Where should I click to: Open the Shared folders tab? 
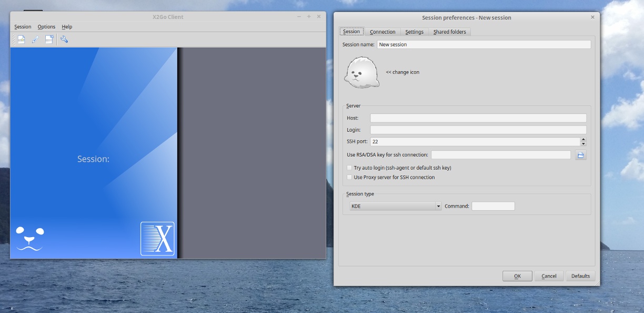[449, 32]
